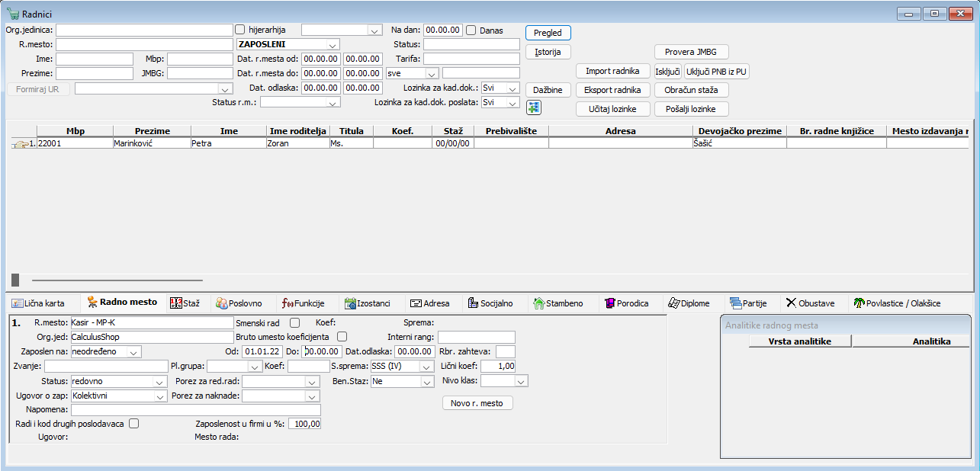The width and height of the screenshot is (980, 471).
Task: Open the Poslovno tab
Action: click(239, 303)
